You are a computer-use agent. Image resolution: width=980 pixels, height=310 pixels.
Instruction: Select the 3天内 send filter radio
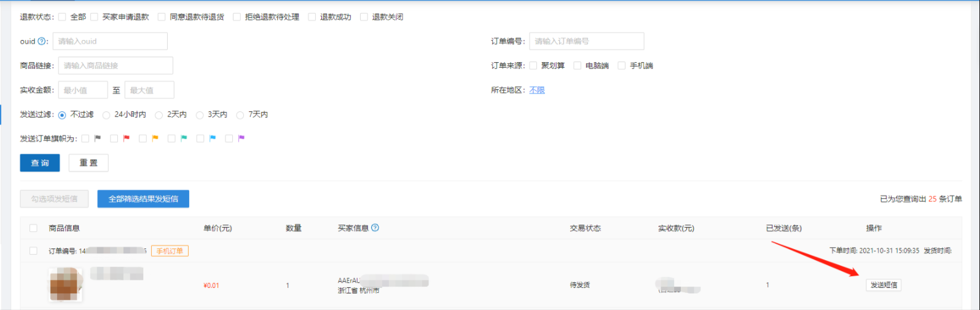coord(200,115)
